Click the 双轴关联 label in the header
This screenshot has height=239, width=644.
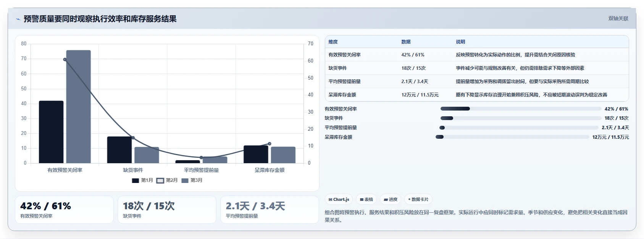tap(618, 18)
